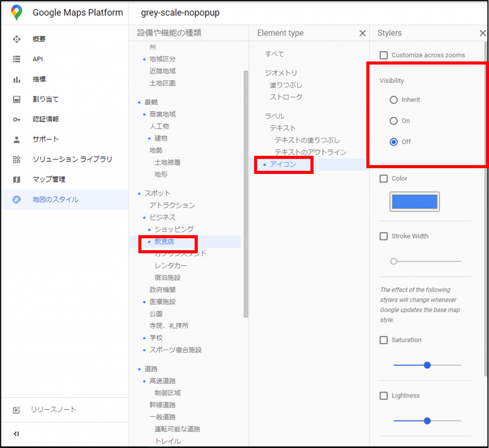489x448 pixels.
Task: Select 塗りつぶし element type
Action: tap(286, 85)
